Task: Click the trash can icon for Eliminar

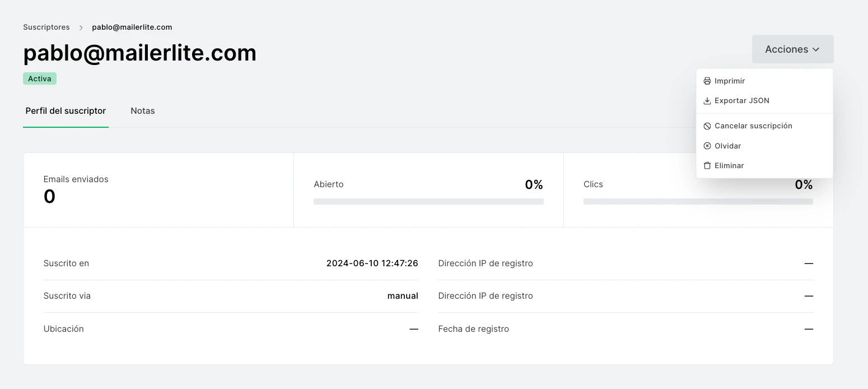Action: pyautogui.click(x=707, y=166)
